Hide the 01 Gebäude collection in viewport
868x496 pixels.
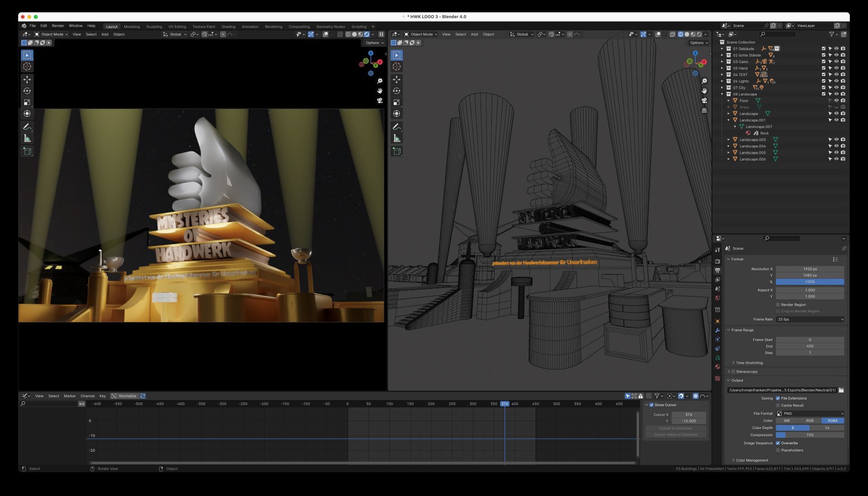pos(836,49)
